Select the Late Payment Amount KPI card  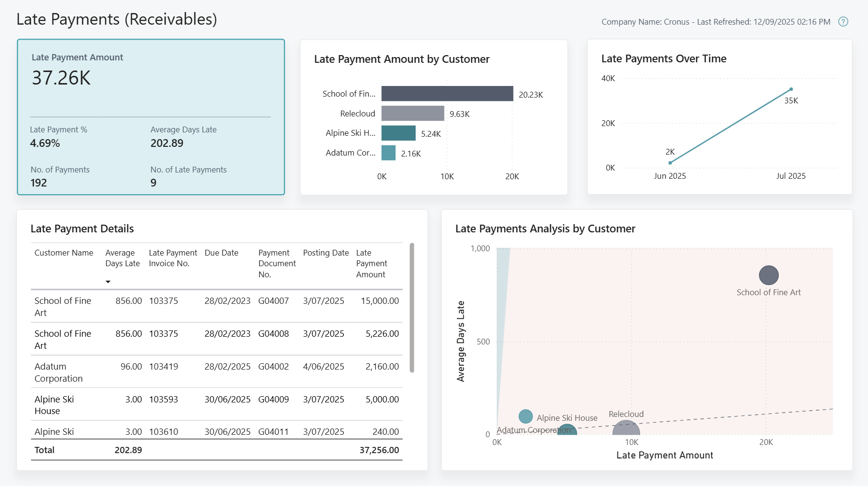click(x=150, y=117)
